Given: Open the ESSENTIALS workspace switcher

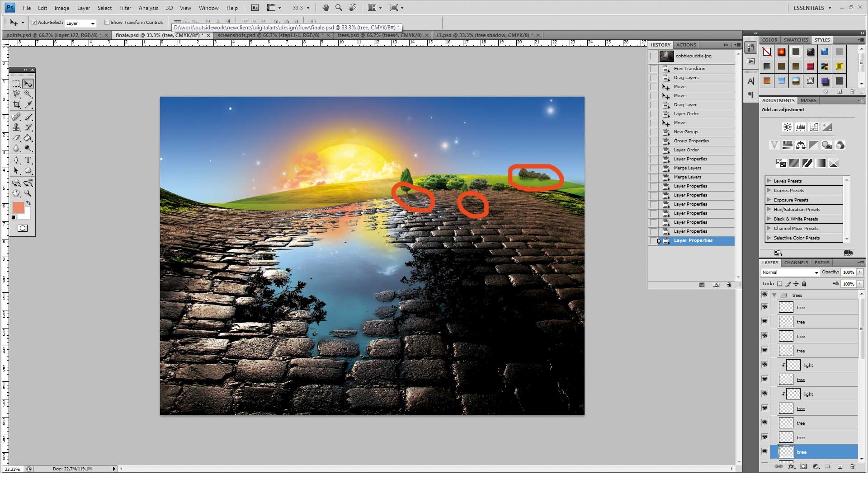Looking at the screenshot, I should [x=812, y=8].
